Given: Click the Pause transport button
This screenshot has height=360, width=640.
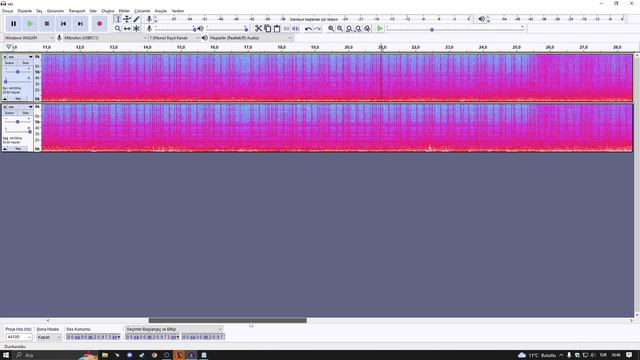Looking at the screenshot, I should [x=13, y=24].
